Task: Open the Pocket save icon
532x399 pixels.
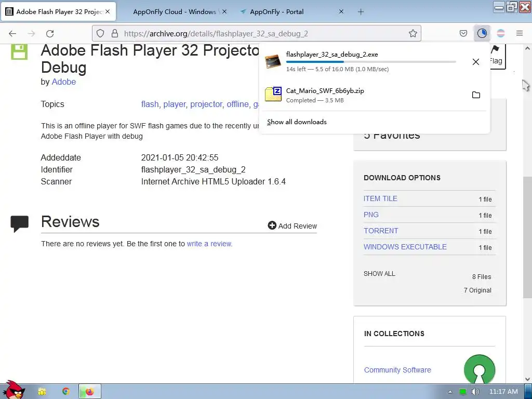Action: [x=463, y=33]
